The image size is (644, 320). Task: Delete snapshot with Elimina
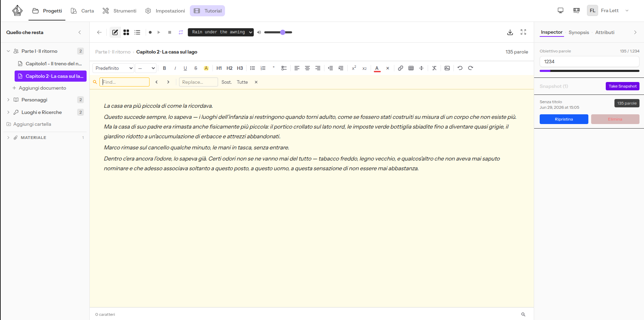pos(615,119)
